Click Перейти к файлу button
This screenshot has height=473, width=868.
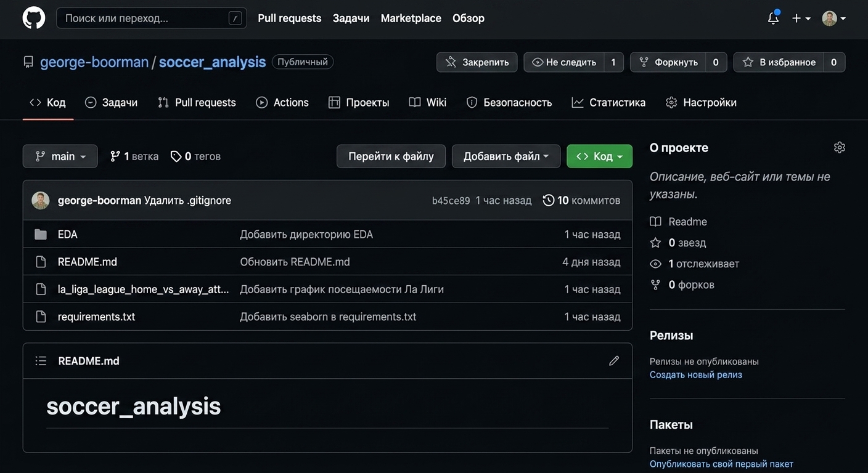click(391, 156)
